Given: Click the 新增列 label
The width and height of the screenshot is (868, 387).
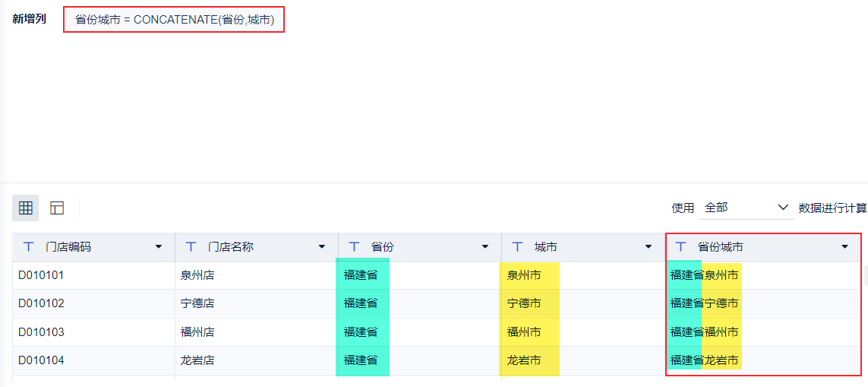Looking at the screenshot, I should (30, 19).
